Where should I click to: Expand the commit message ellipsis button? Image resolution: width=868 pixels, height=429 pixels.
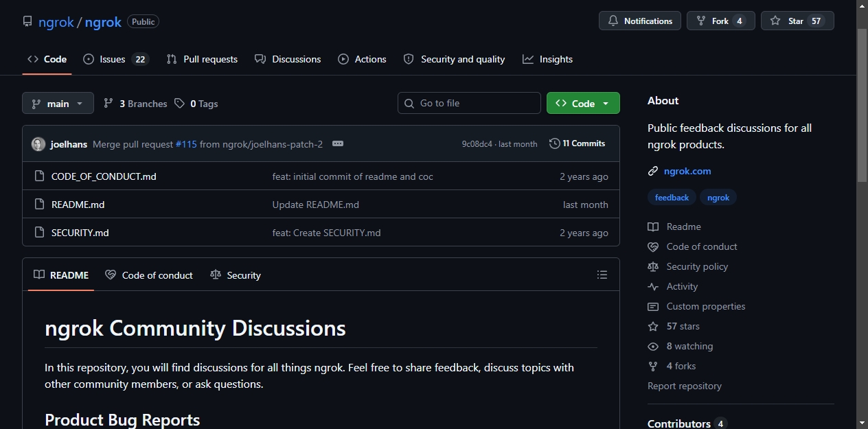(337, 143)
